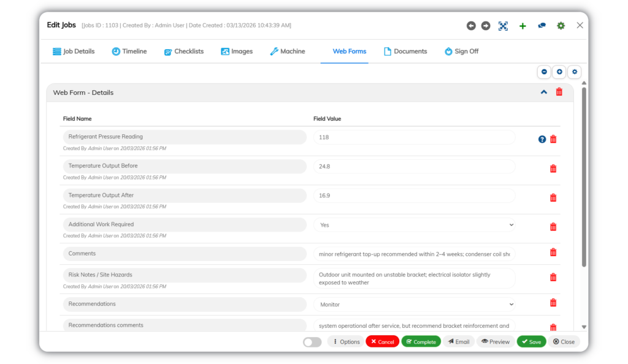Screen dimensions: 628x364
Task: Click the Additional Work Required name field
Action: pyautogui.click(x=185, y=224)
